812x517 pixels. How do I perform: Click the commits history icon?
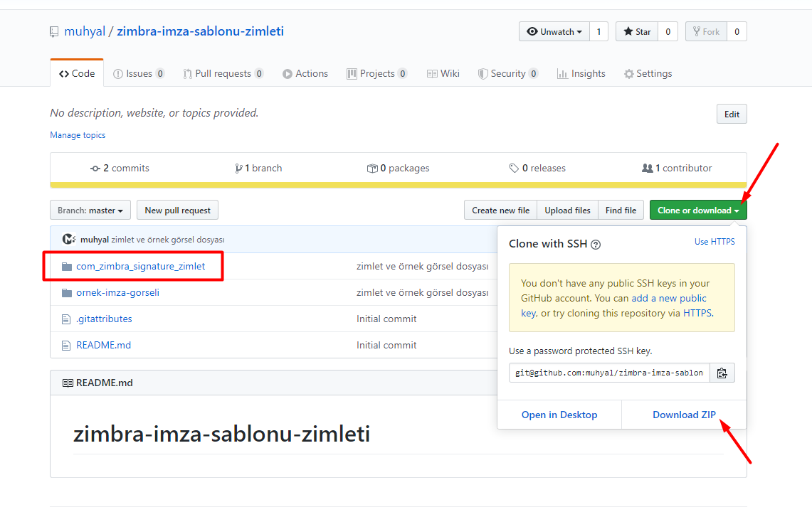[95, 169]
